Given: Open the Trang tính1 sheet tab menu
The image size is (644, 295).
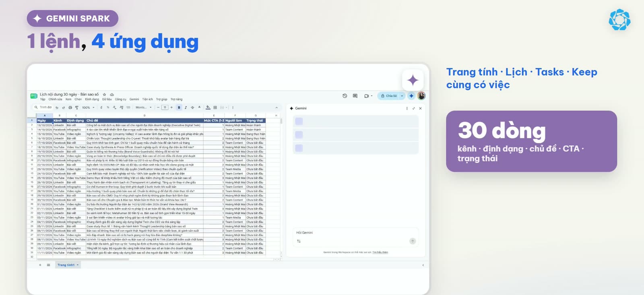Looking at the screenshot, I should coord(78,265).
